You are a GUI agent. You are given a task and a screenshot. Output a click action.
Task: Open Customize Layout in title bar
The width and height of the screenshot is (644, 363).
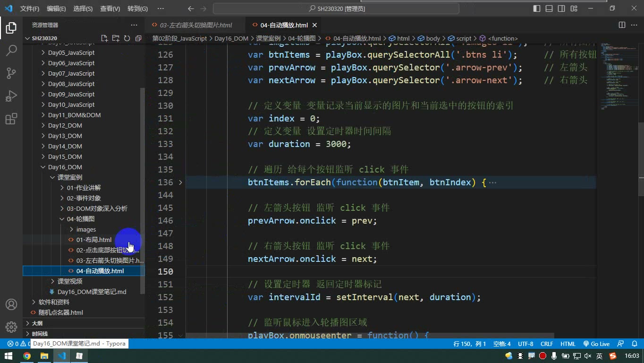click(574, 9)
